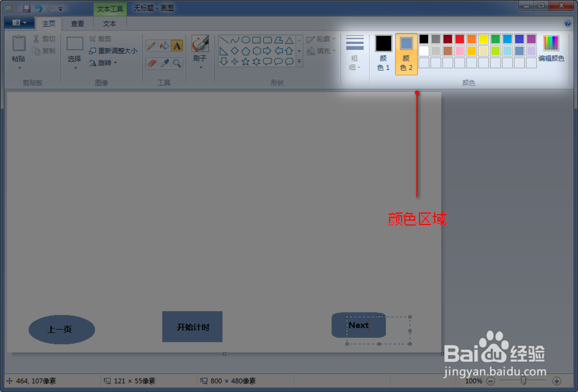Click Save icon in quick access toolbar
The image size is (578, 392).
tap(27, 8)
